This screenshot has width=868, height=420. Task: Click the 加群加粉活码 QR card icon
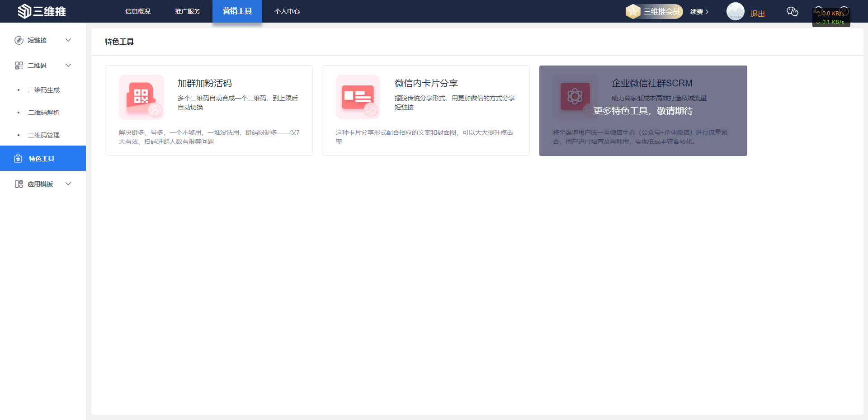[x=142, y=97]
